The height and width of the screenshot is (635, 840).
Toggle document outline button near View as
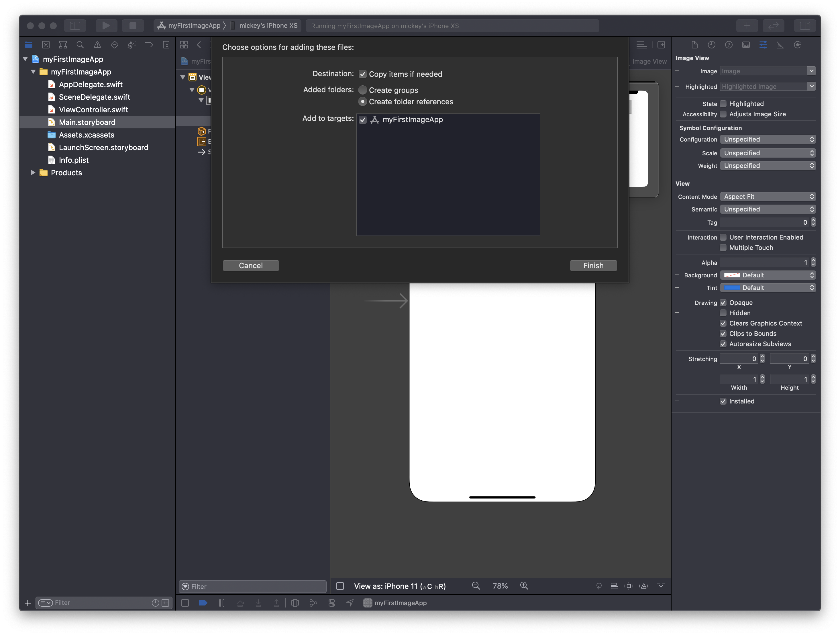[340, 586]
